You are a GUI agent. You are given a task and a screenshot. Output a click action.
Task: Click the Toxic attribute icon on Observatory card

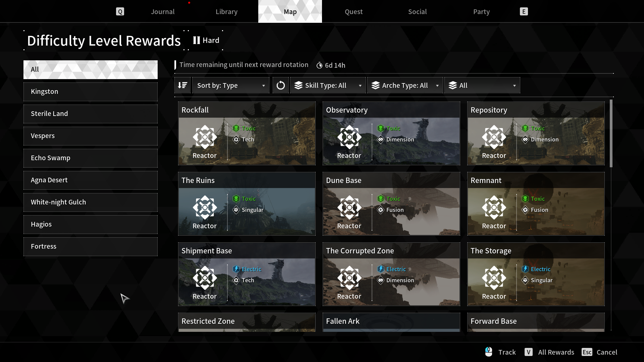pos(381,128)
